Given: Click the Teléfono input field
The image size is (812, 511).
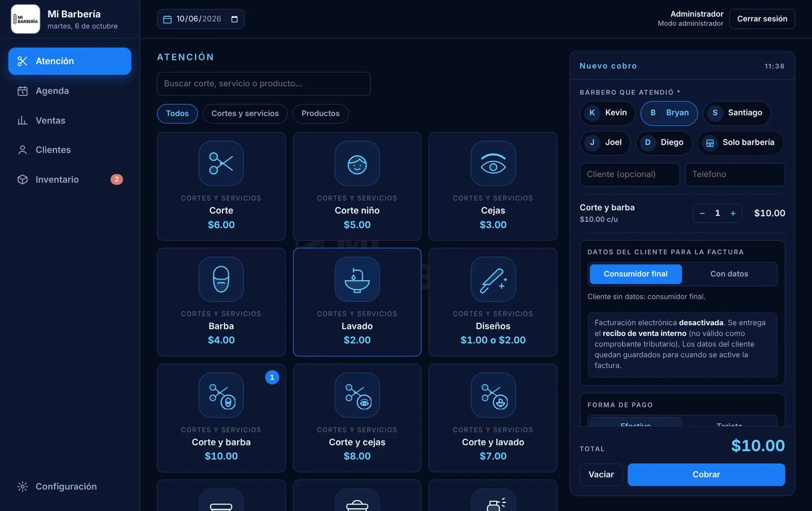Looking at the screenshot, I should pos(735,175).
